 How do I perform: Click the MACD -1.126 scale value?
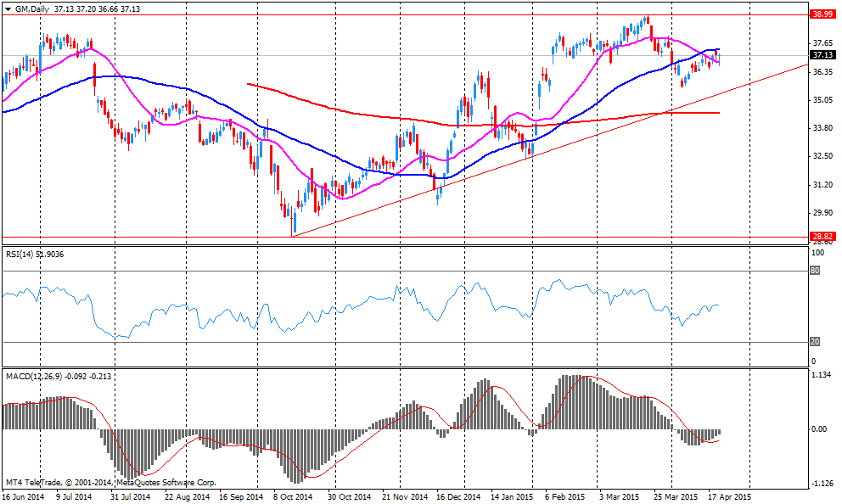point(822,484)
